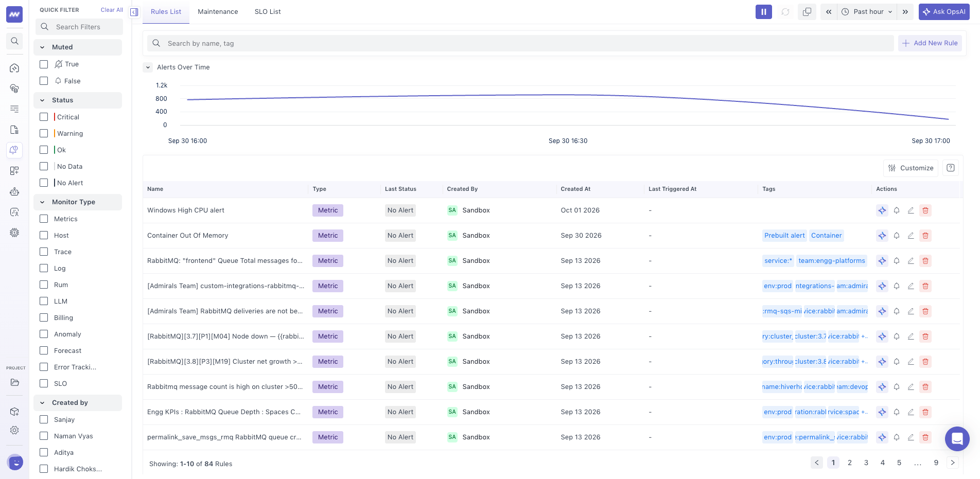The width and height of the screenshot is (980, 479).
Task: Switch to the SLO List tab
Action: (268, 12)
